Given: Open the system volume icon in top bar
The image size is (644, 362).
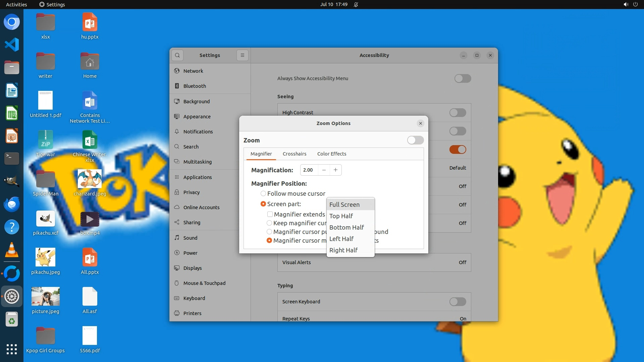Looking at the screenshot, I should 626,4.
